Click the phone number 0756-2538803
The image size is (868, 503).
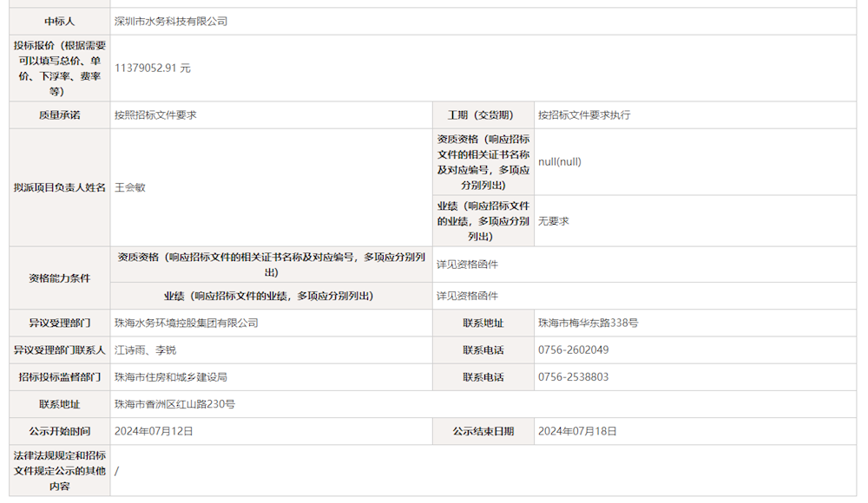[x=571, y=380]
